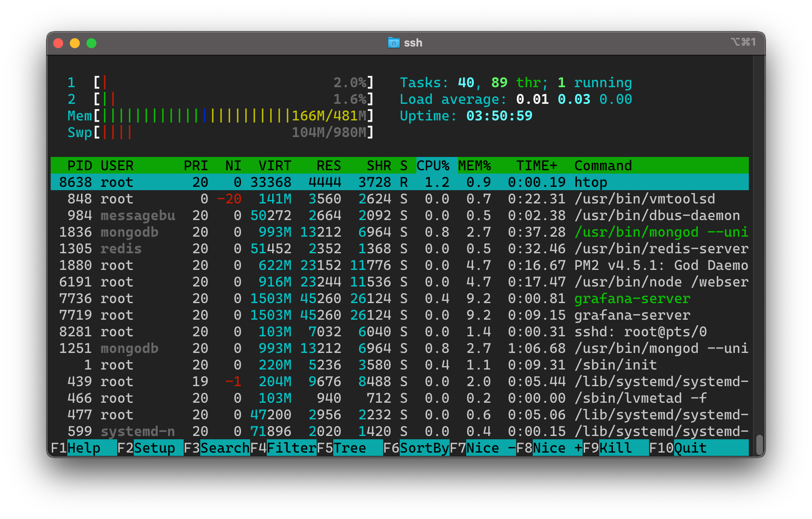Image resolution: width=812 pixels, height=519 pixels.
Task: Click the F1 Help function key
Action: point(84,448)
